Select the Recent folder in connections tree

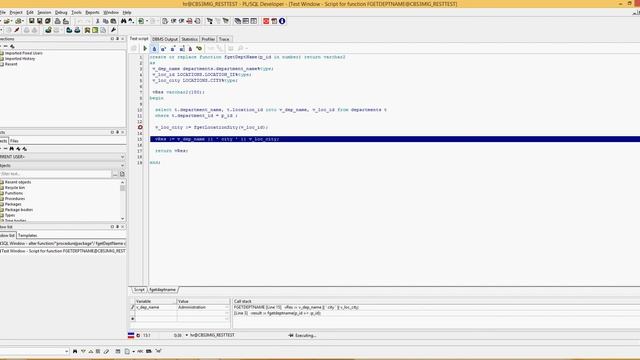(x=11, y=64)
